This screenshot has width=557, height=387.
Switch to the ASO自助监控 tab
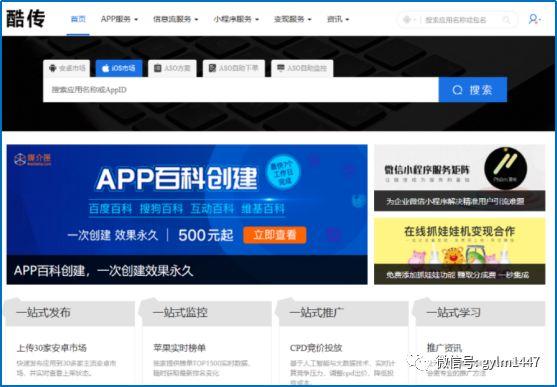302,68
